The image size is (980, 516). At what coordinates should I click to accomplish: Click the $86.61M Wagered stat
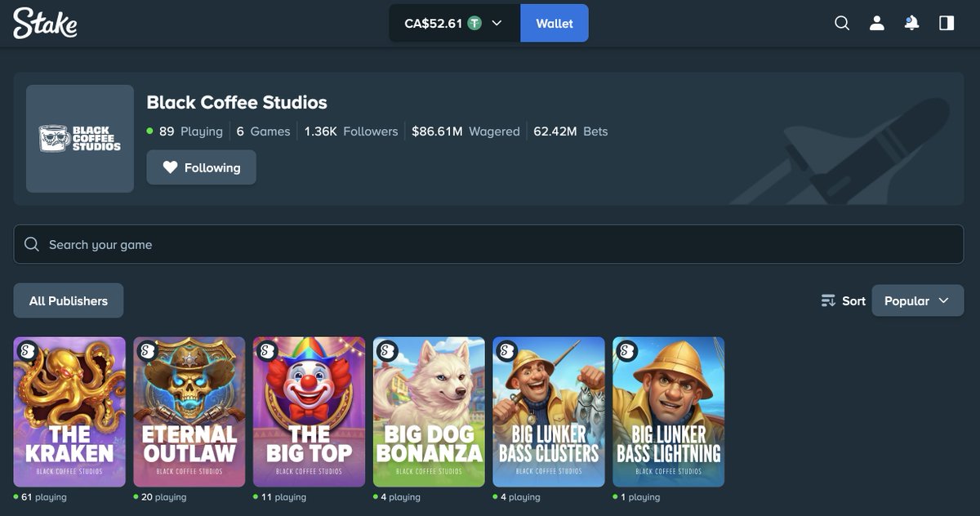[465, 131]
